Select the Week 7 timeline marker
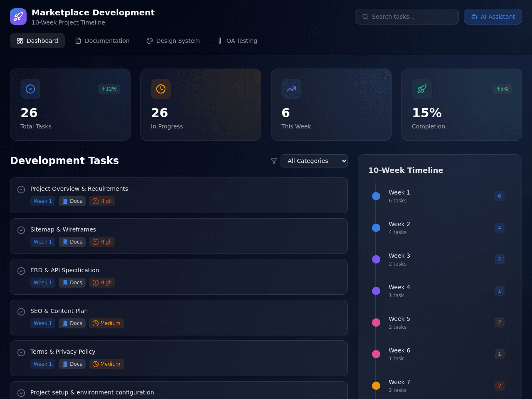 tap(376, 386)
